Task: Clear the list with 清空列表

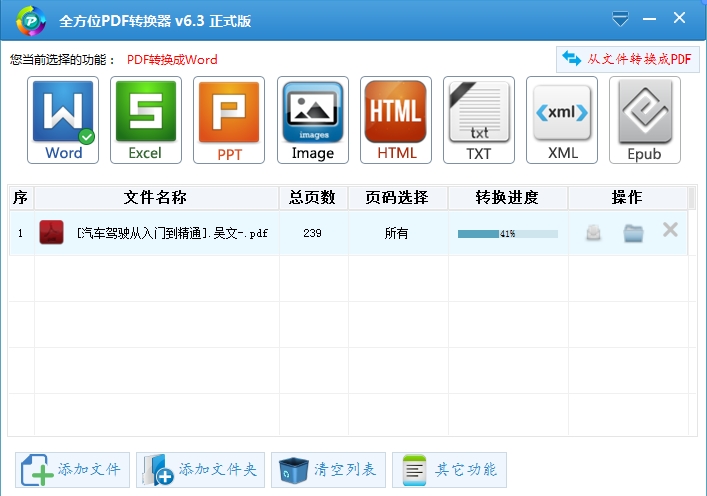Action: (328, 470)
